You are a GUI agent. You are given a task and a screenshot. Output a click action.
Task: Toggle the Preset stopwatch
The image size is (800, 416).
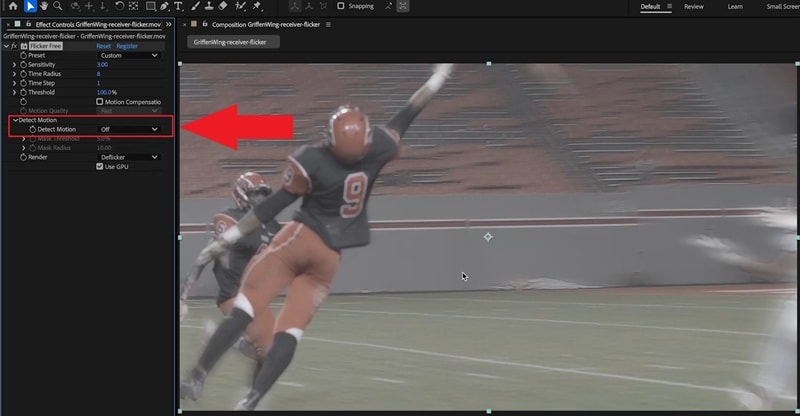point(23,55)
